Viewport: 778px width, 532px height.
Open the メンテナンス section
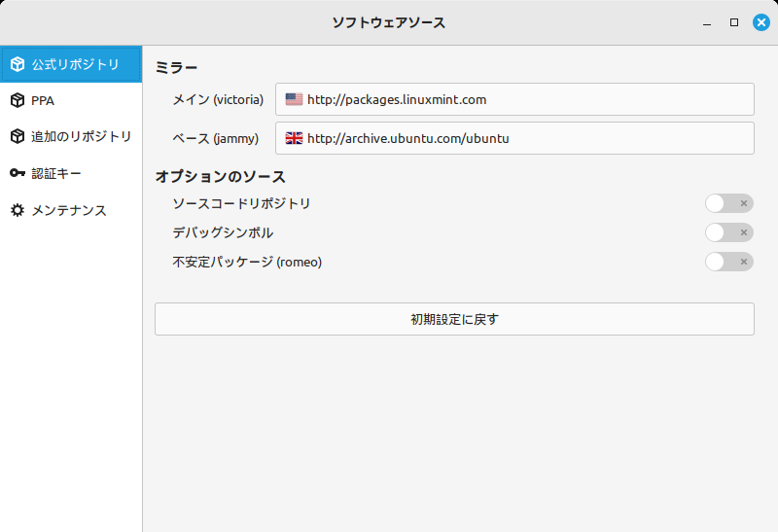click(x=71, y=210)
